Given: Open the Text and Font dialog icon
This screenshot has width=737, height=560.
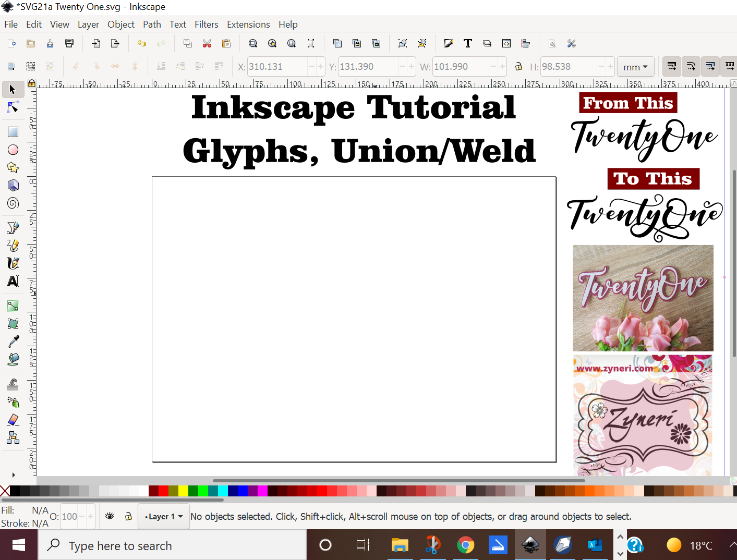Looking at the screenshot, I should 468,44.
